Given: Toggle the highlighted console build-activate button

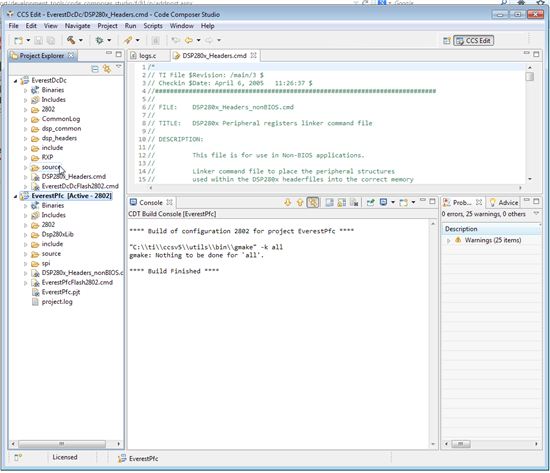Looking at the screenshot, I should click(x=313, y=202).
